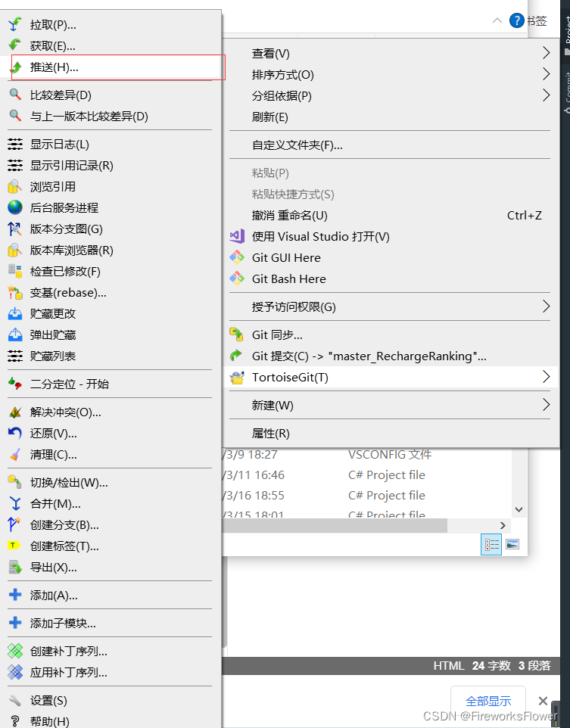570x728 pixels.
Task: Click the Settings (设置) wrench icon
Action: (15, 700)
